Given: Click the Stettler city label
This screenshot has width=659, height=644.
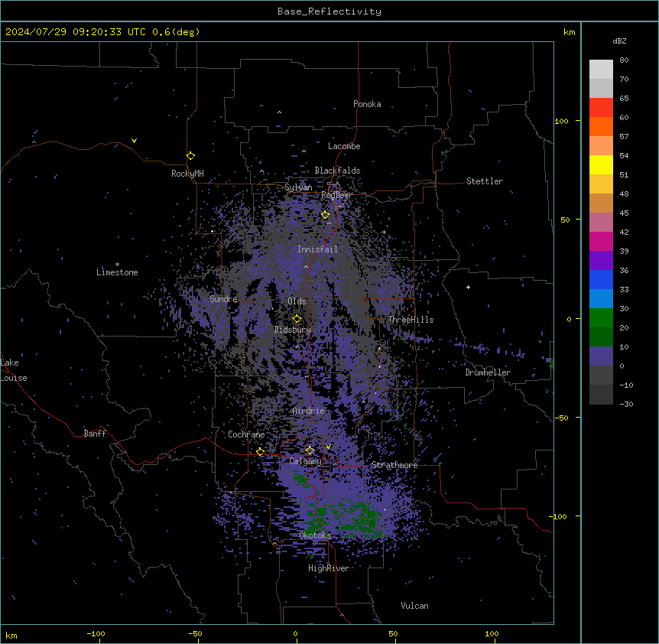Looking at the screenshot, I should click(485, 181).
